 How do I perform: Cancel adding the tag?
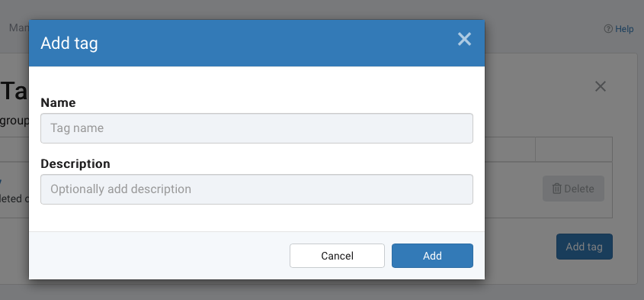tap(337, 256)
